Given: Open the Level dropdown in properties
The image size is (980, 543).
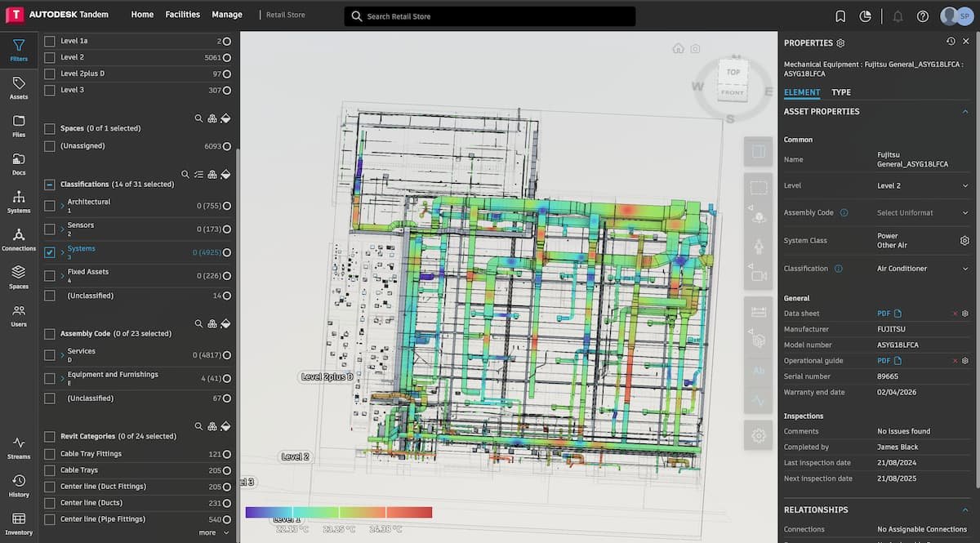Looking at the screenshot, I should (921, 185).
